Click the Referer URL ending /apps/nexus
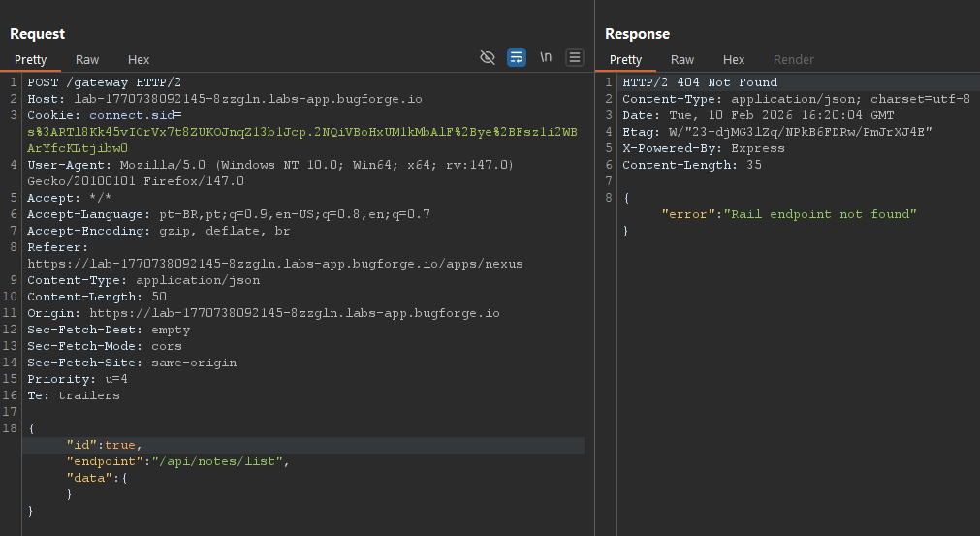Viewport: 980px width, 536px height. [x=275, y=264]
